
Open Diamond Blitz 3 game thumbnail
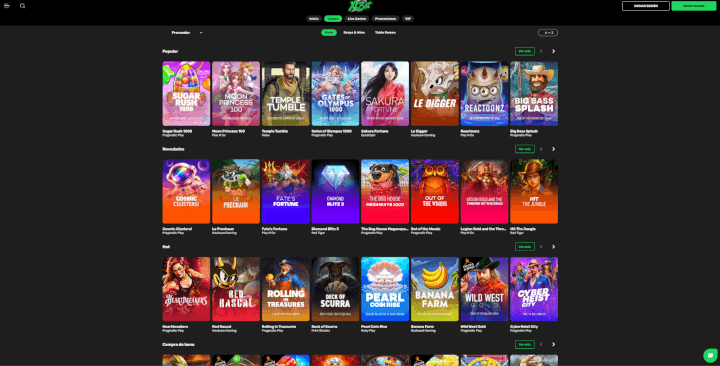point(336,191)
